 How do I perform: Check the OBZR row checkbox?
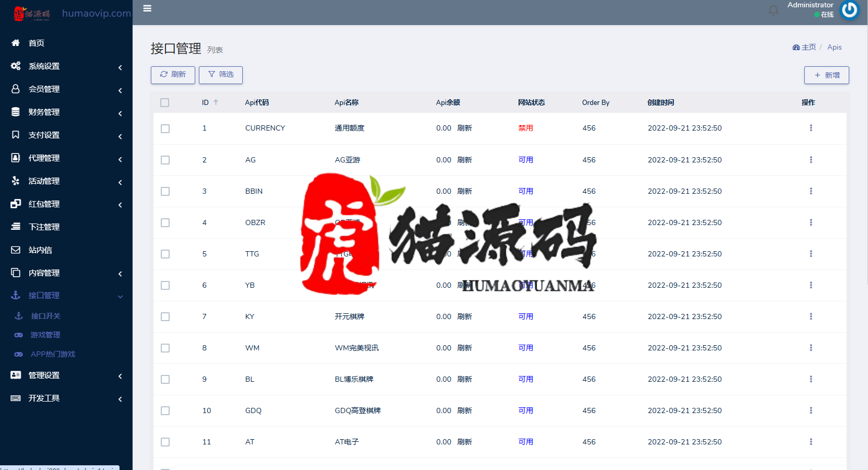coord(165,223)
